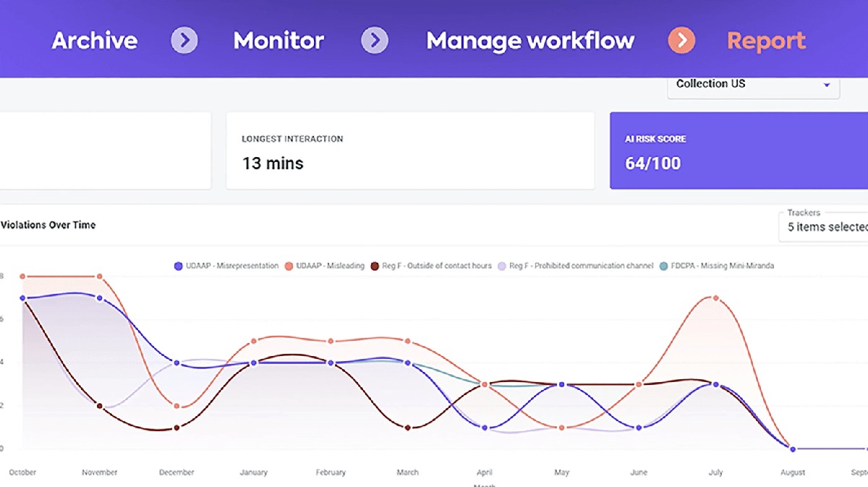
Task: Toggle UDAAP - Misleading legend series
Action: pos(325,266)
